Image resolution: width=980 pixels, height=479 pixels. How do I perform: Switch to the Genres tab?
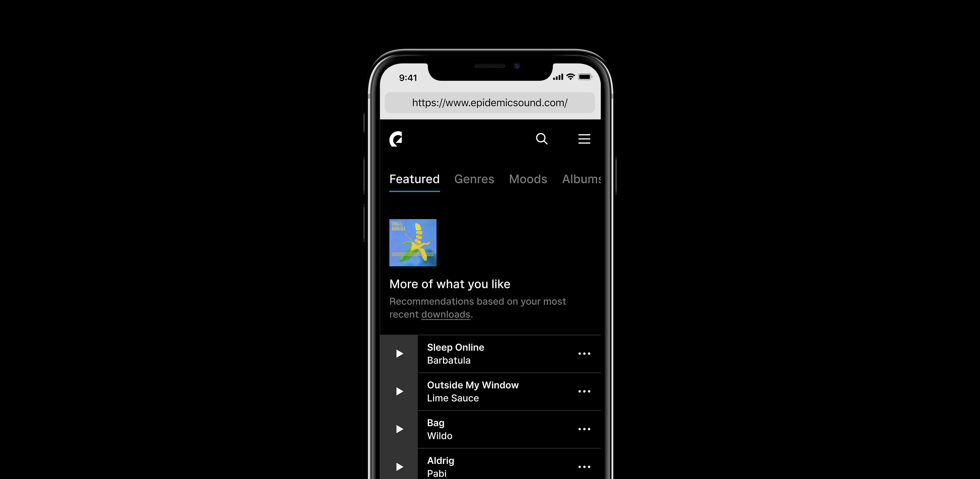point(474,179)
